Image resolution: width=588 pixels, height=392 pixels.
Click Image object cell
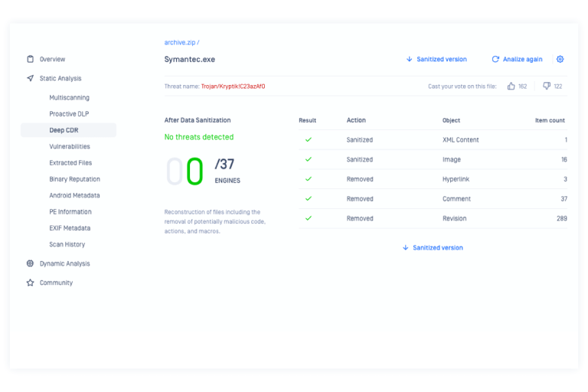coord(452,159)
